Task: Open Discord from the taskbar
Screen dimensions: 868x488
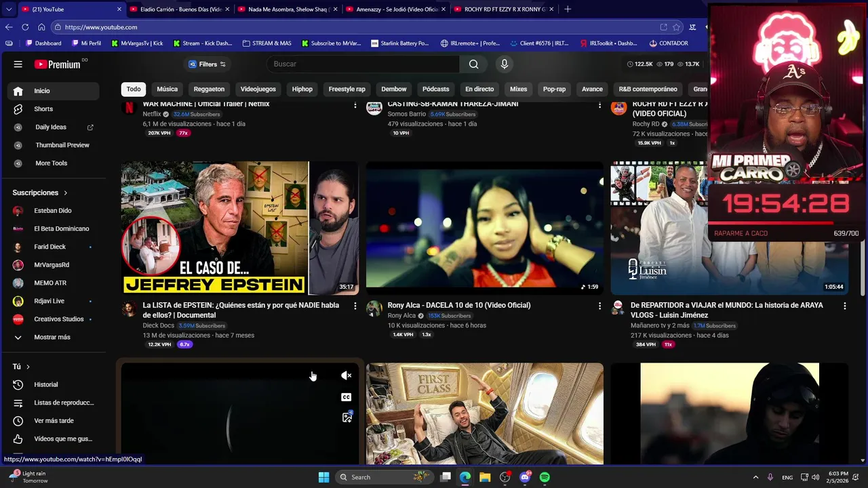Action: click(x=525, y=477)
